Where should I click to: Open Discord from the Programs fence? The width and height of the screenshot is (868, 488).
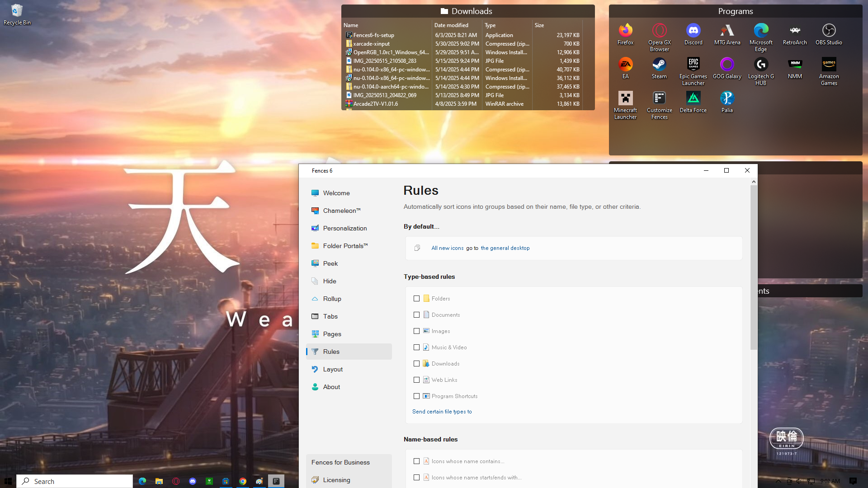(x=693, y=34)
